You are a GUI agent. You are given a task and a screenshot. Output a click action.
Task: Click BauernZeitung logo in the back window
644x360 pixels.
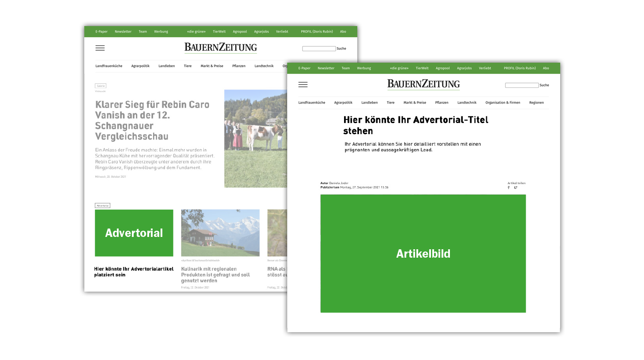221,47
